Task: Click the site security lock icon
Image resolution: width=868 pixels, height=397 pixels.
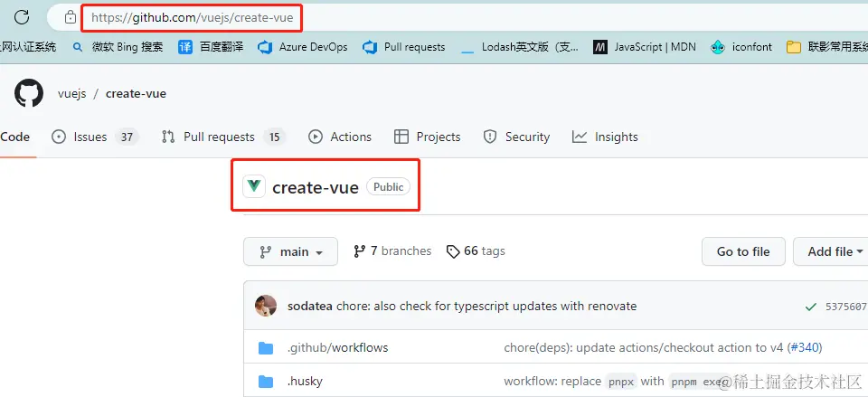Action: click(x=70, y=18)
